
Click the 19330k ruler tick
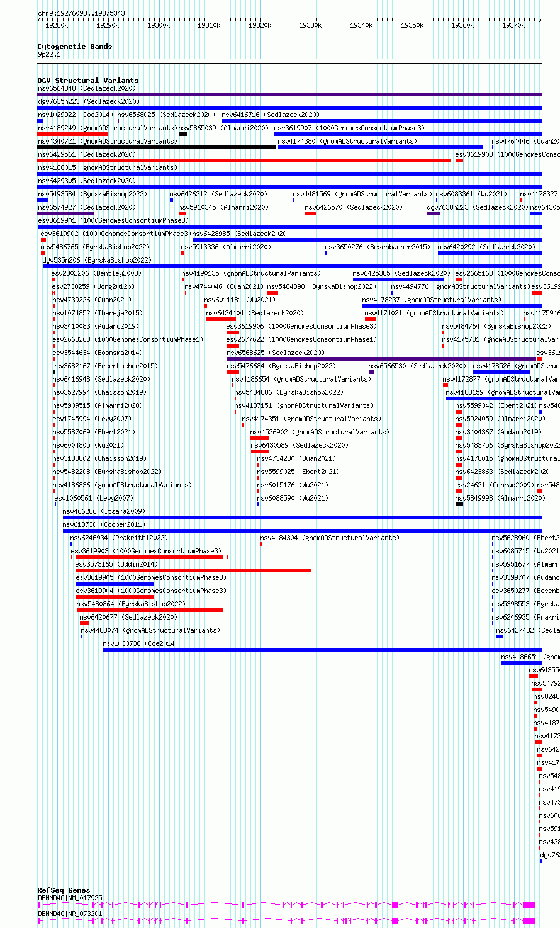click(310, 25)
